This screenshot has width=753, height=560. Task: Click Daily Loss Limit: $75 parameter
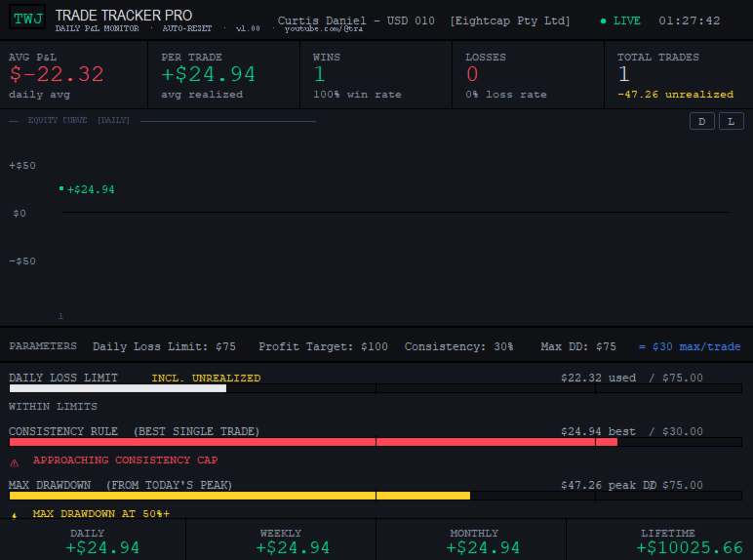pos(164,346)
